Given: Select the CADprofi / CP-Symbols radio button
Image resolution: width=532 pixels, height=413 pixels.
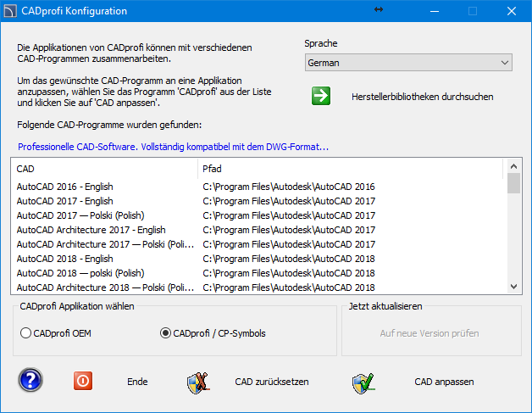Looking at the screenshot, I should [165, 333].
